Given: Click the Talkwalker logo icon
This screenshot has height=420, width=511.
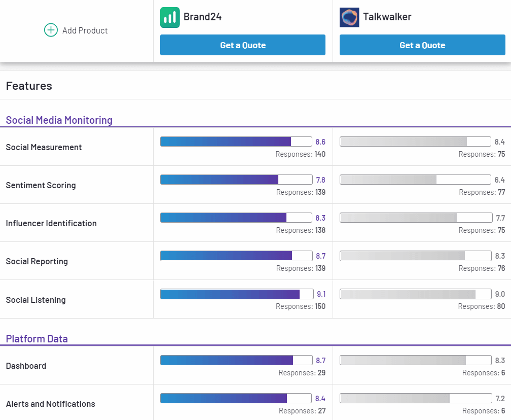Looking at the screenshot, I should pyautogui.click(x=349, y=17).
